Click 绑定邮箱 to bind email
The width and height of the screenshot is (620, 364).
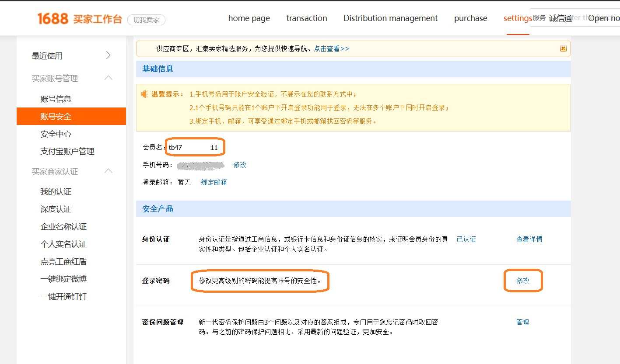214,182
